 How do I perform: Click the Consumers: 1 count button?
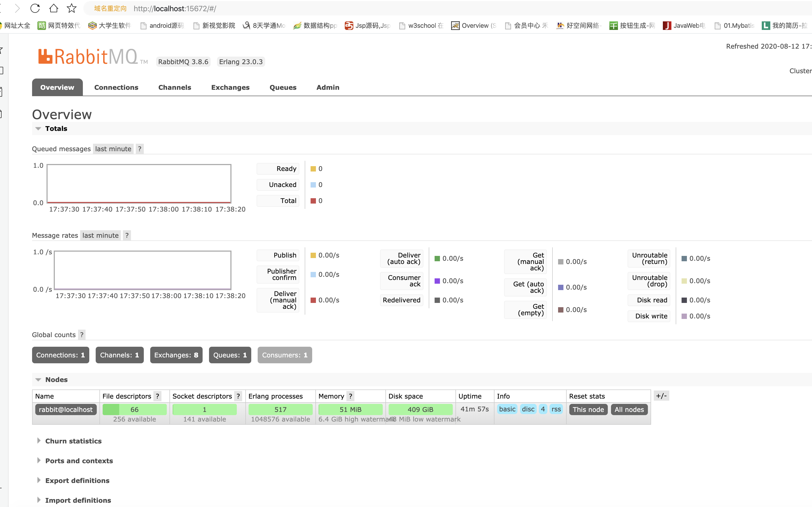coord(285,355)
